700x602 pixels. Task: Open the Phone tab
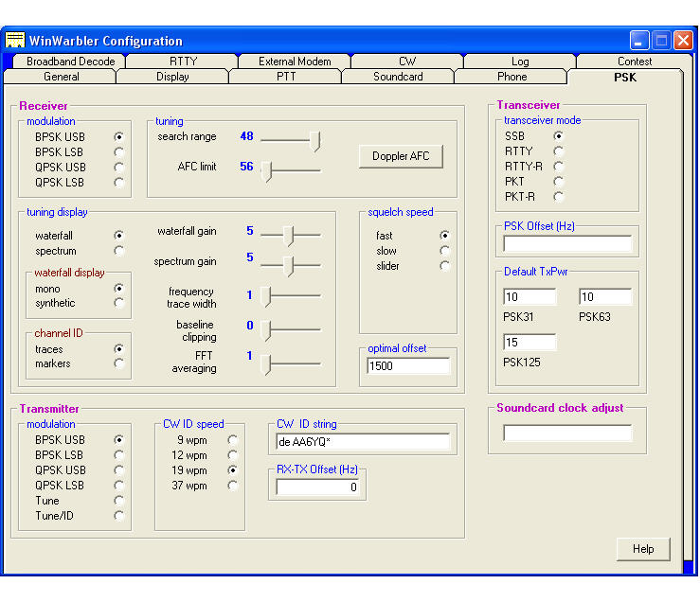click(512, 77)
